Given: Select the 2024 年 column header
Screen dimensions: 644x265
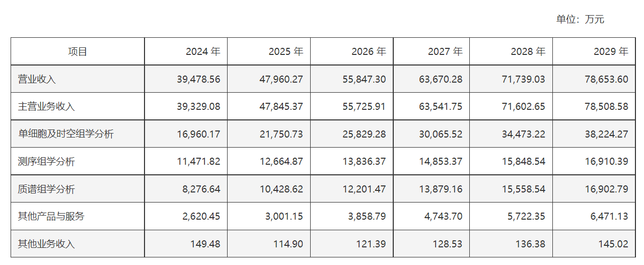Looking at the screenshot, I should coord(186,51).
